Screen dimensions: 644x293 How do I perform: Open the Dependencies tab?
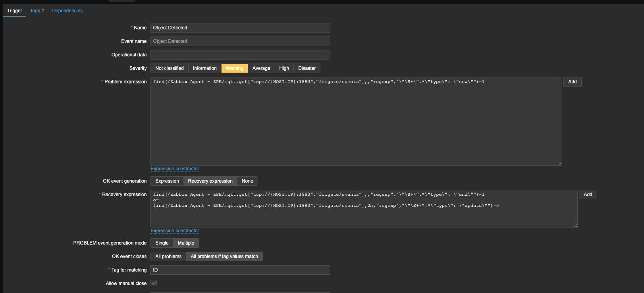click(x=67, y=11)
